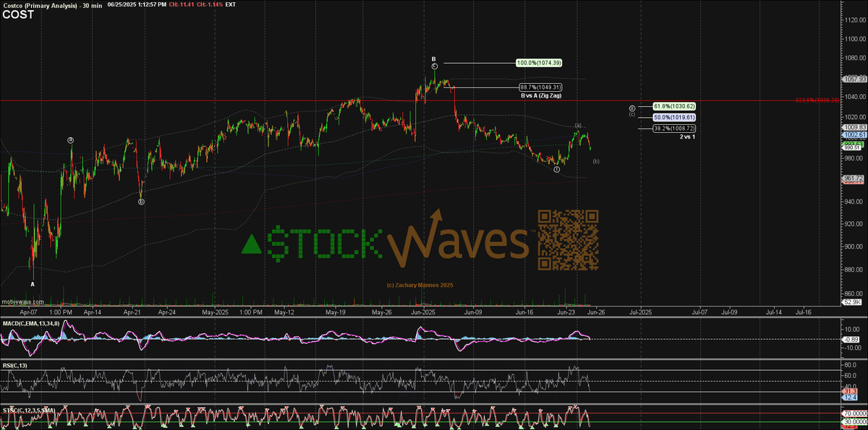Click the 'Apr-21' date on time axis
868x430 pixels.
click(x=132, y=311)
